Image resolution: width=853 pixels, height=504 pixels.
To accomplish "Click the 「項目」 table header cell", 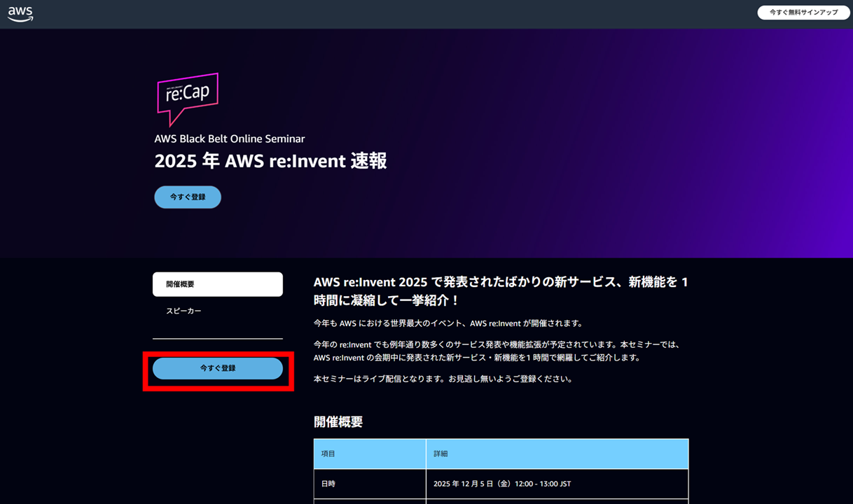I will [369, 454].
